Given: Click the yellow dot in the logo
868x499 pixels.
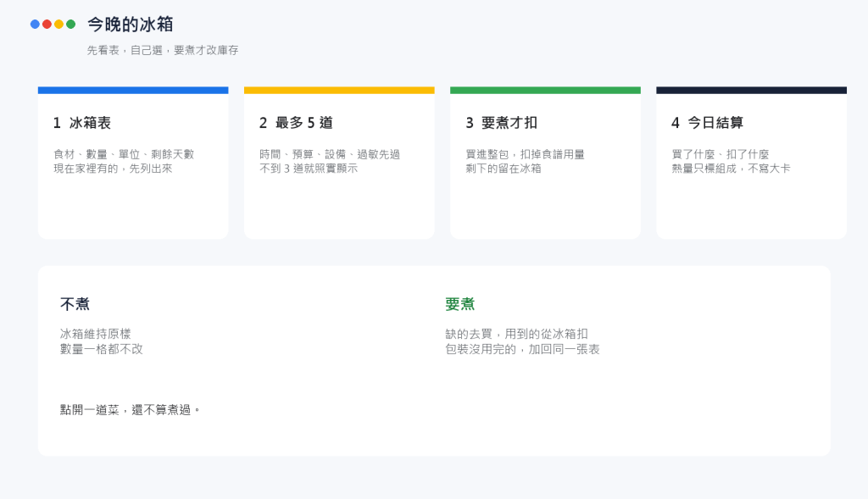Looking at the screenshot, I should (x=58, y=25).
